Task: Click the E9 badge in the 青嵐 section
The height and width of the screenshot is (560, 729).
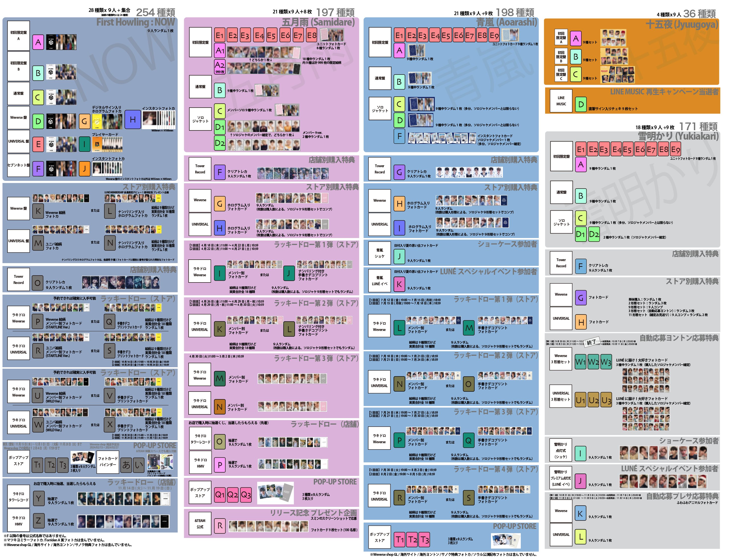Action: tap(494, 35)
